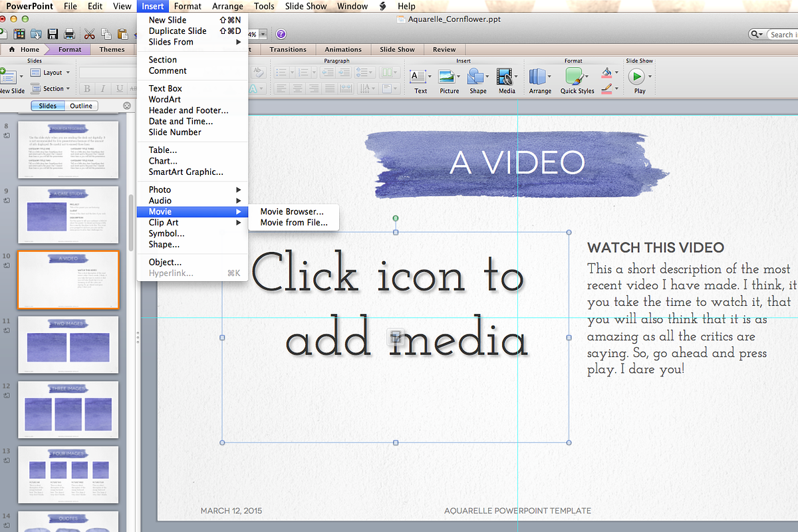798x532 pixels.
Task: Expand the Quick Styles dropdown arrow
Action: (587, 76)
